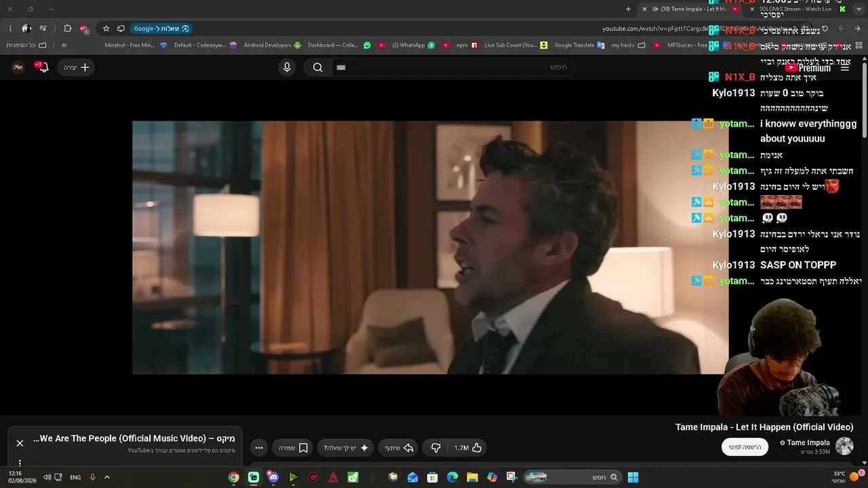Screen dimensions: 868x488
Task: Open Microsoft Edge from the taskbar
Action: pyautogui.click(x=452, y=477)
